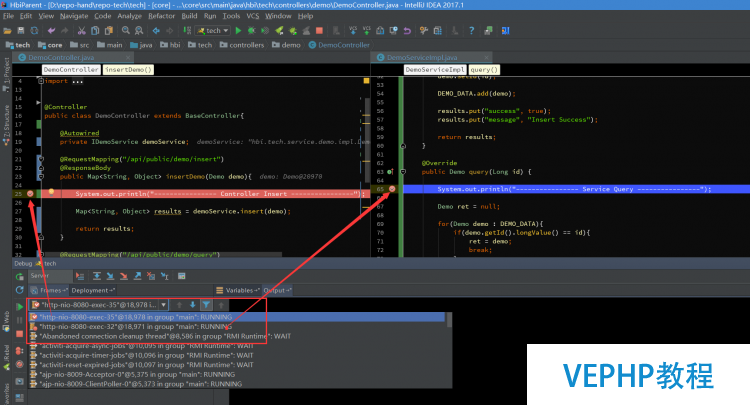750x405 pixels.
Task: Click the Copy toolbar icon
Action: coord(95,31)
